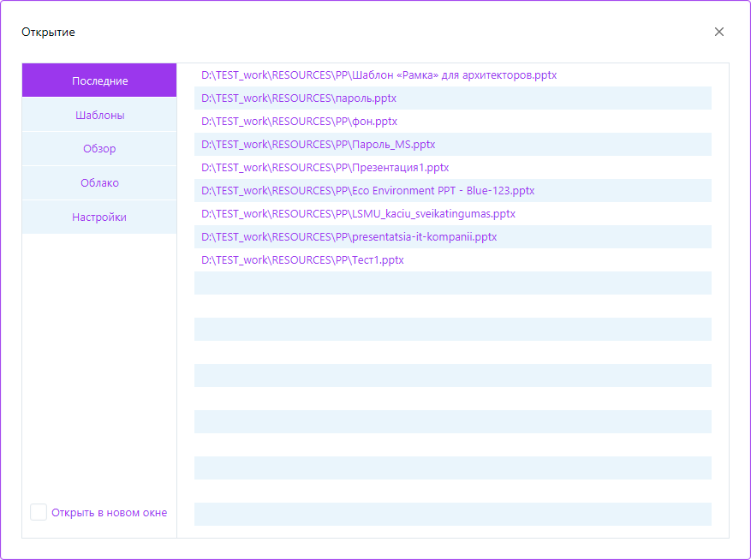Select фон.pptx from the recent list
This screenshot has width=751, height=560.
tap(299, 122)
